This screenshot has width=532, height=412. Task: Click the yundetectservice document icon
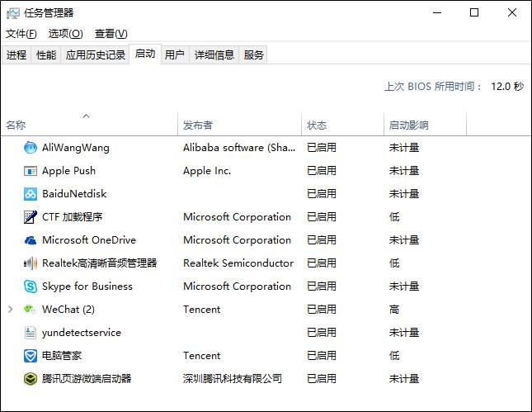[31, 333]
